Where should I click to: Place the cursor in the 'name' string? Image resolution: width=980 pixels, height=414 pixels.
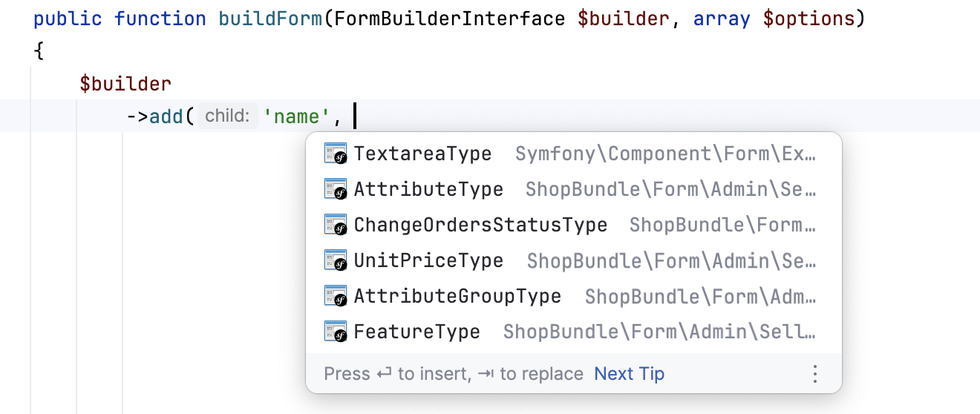point(297,116)
